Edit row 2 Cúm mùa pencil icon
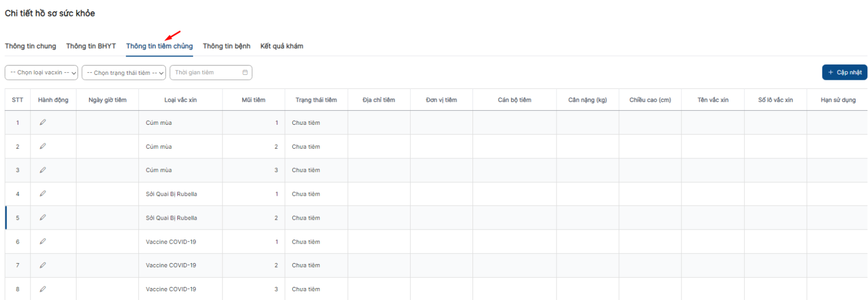Viewport: 868px width, 300px height. point(43,146)
